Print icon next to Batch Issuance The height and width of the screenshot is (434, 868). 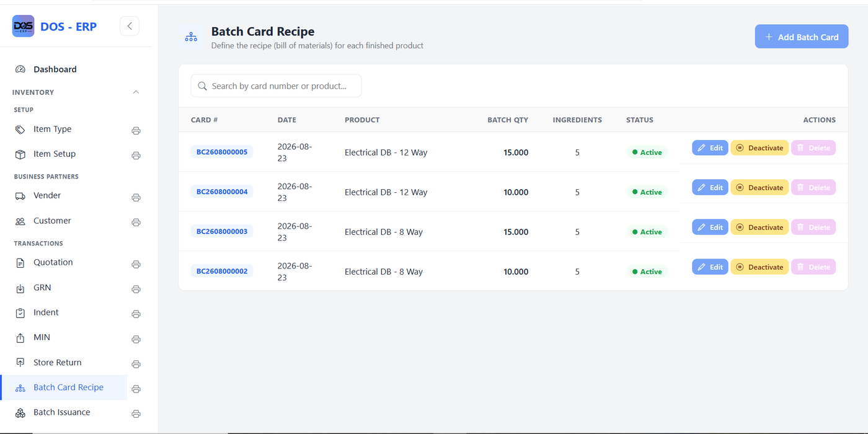pos(136,414)
